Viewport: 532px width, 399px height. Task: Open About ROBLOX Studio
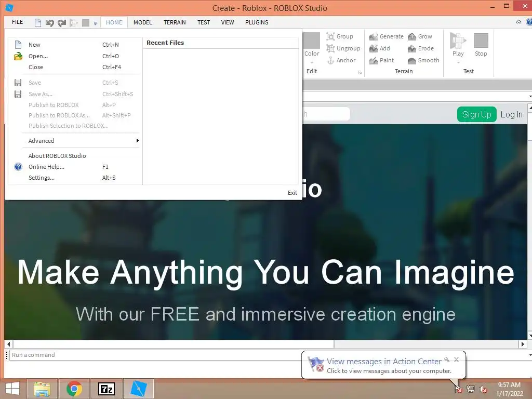pyautogui.click(x=75, y=156)
